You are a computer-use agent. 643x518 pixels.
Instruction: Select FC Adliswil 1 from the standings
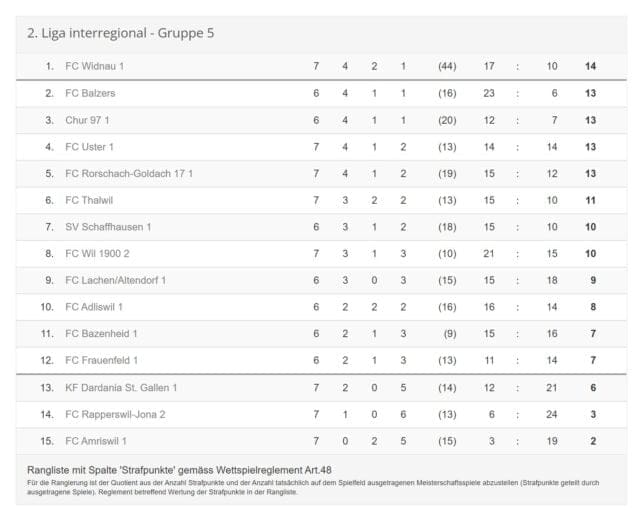click(x=97, y=307)
